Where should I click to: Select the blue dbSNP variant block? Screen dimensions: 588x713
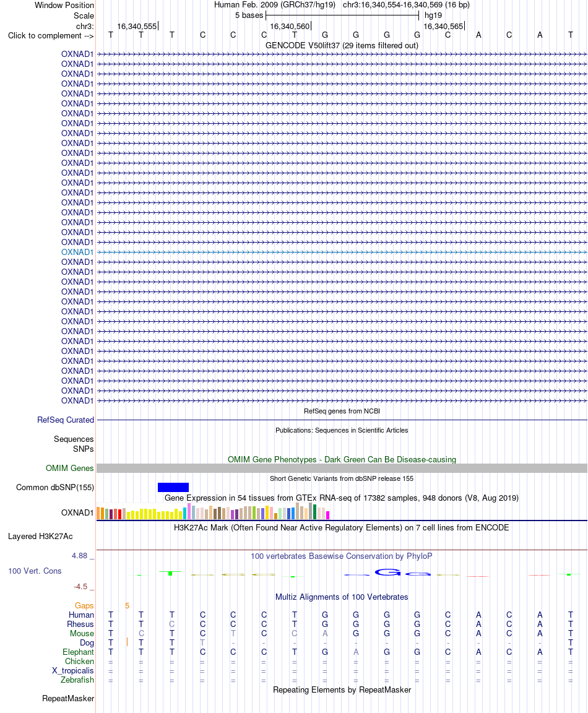point(173,487)
